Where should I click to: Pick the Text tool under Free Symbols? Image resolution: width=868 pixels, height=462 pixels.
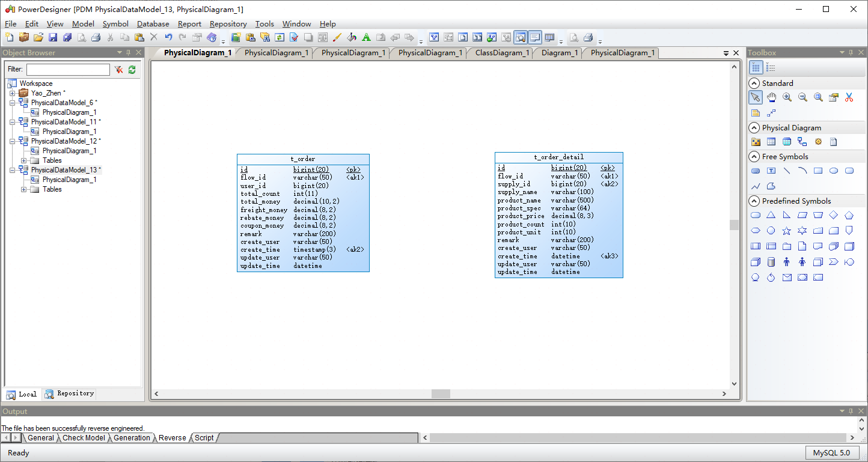coord(771,171)
